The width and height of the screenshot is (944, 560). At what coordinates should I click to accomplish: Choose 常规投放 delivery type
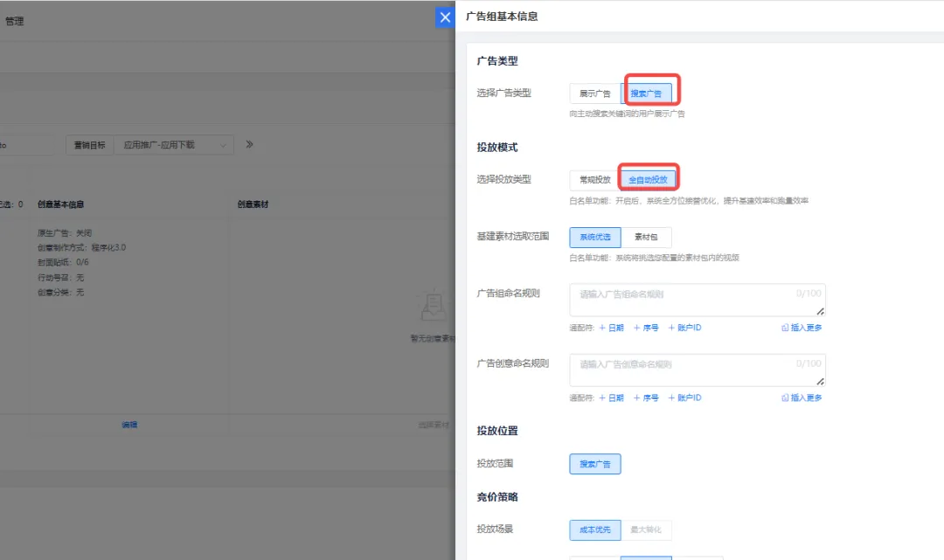pyautogui.click(x=595, y=179)
